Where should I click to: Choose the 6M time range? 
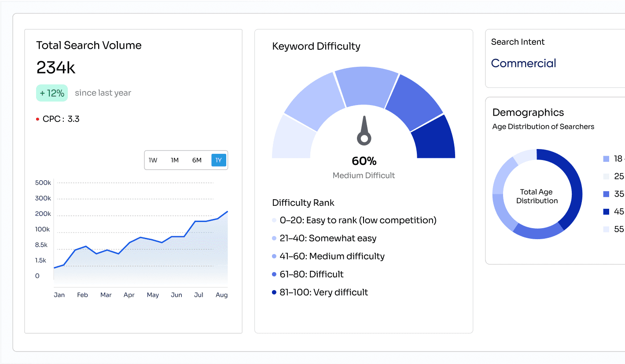(197, 160)
